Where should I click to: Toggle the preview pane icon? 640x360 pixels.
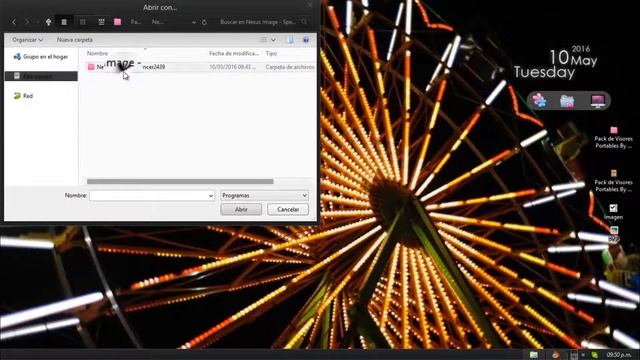(290, 40)
